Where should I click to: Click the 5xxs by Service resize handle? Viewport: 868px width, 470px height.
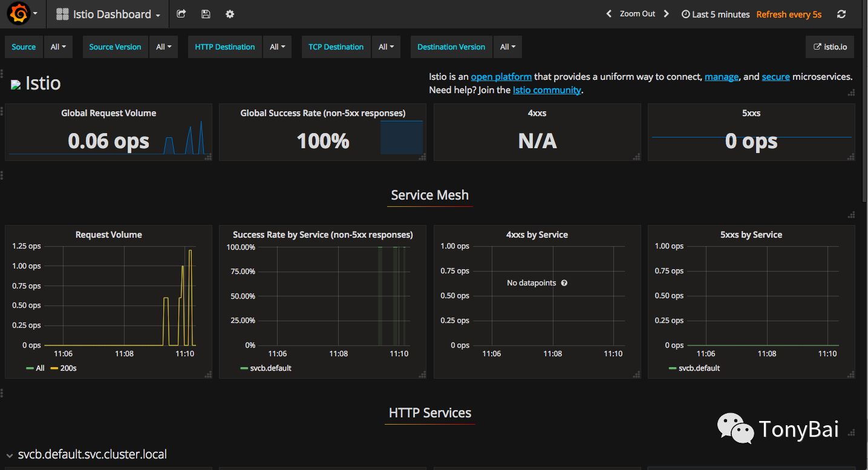point(851,374)
